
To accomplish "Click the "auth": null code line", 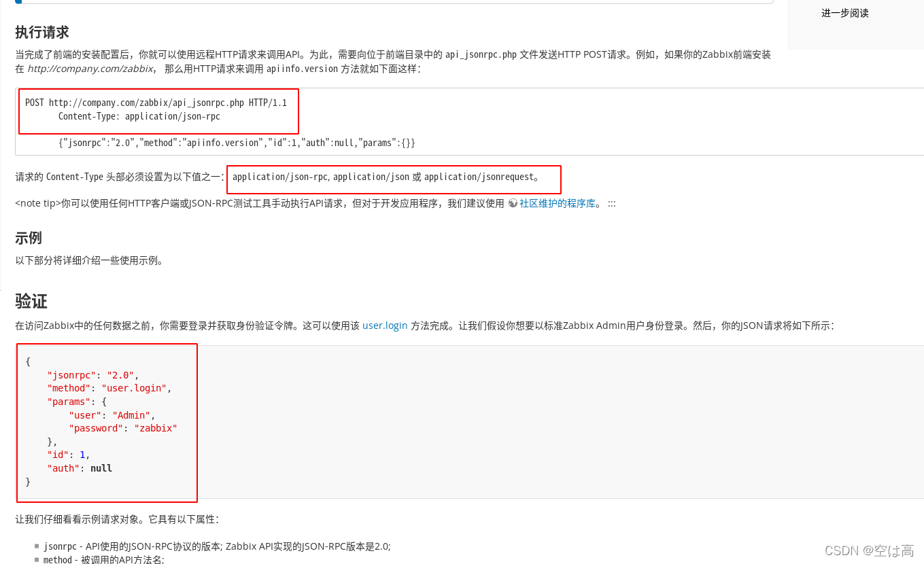I will [x=80, y=468].
